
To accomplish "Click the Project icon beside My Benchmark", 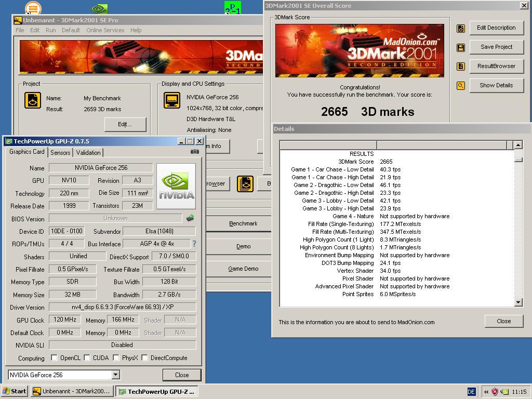I will point(33,100).
